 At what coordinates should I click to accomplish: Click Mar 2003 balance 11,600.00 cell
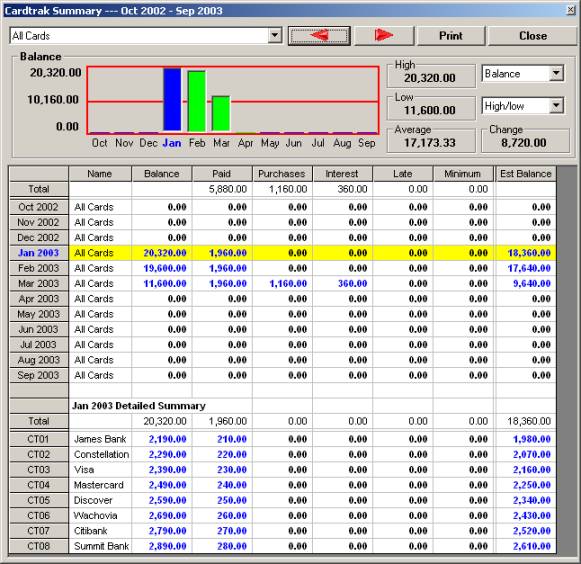pos(162,283)
